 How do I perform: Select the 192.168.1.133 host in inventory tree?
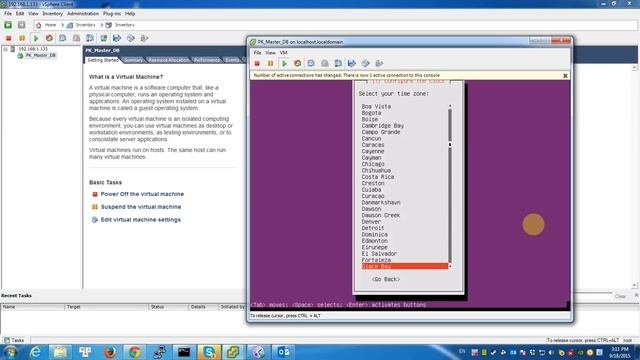pos(33,49)
